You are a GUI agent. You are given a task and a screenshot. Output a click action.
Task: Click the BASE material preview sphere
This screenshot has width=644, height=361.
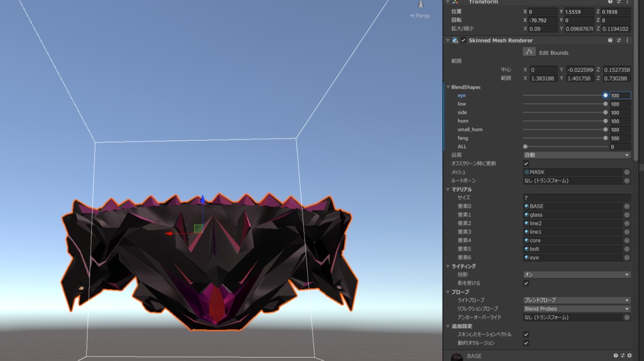click(457, 357)
